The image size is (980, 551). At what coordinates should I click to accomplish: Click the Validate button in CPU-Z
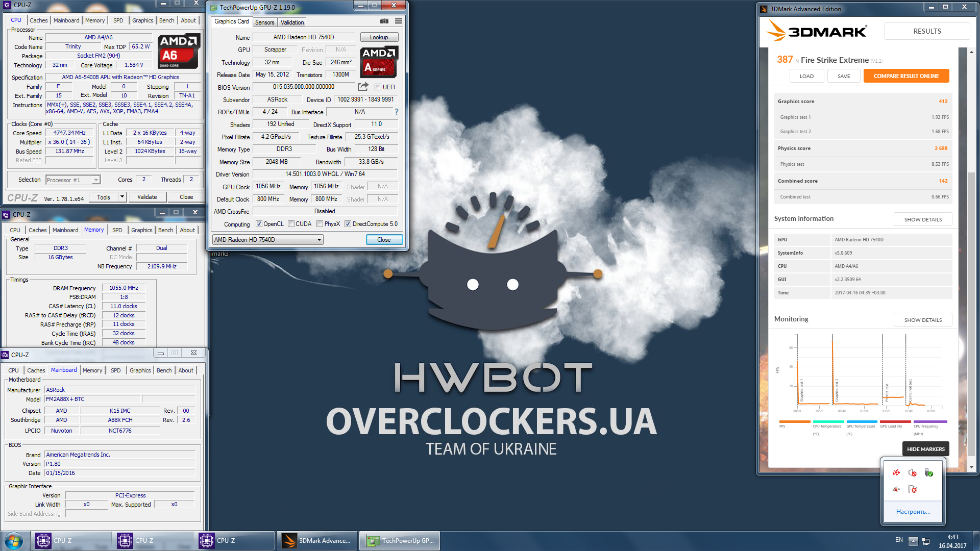(x=147, y=197)
